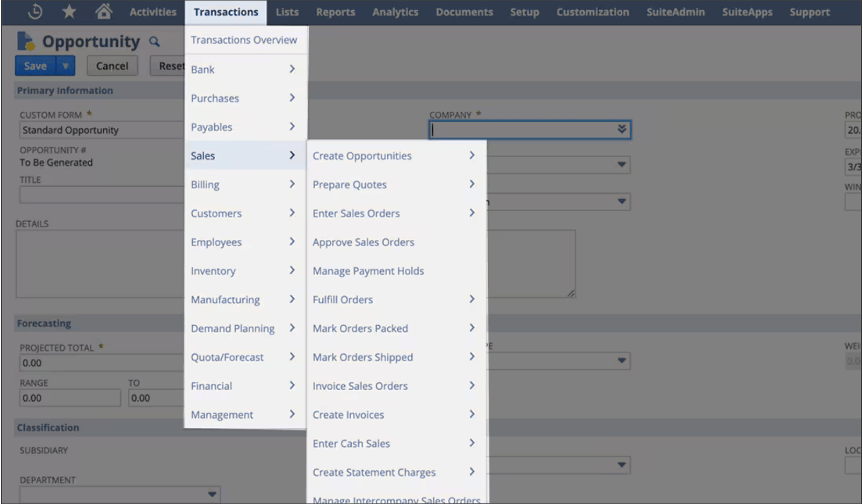Image resolution: width=863 pixels, height=504 pixels.
Task: Click the Opportunity record type icon
Action: click(x=24, y=41)
